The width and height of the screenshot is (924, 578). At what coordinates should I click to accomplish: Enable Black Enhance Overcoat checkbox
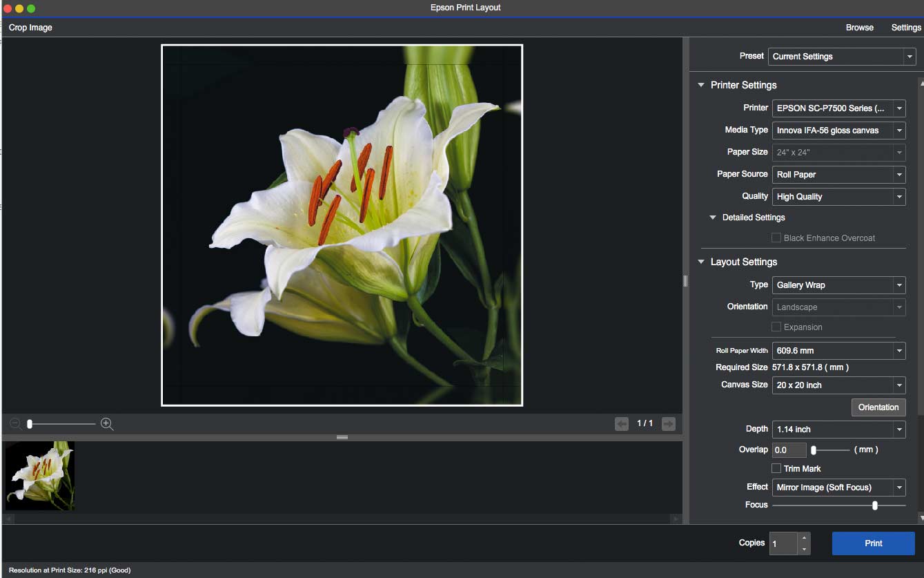click(x=776, y=238)
